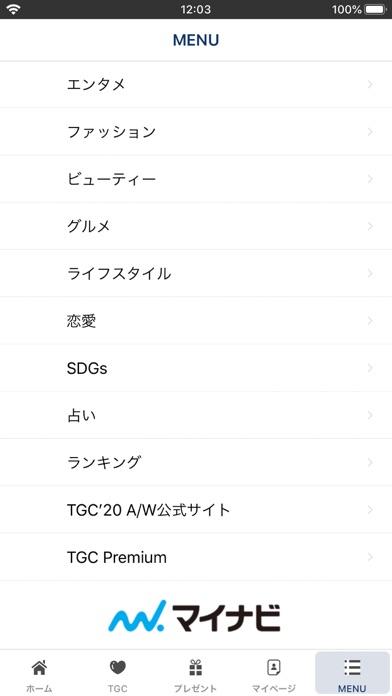Expand the グルメ row chevron
The image size is (392, 696).
click(370, 226)
